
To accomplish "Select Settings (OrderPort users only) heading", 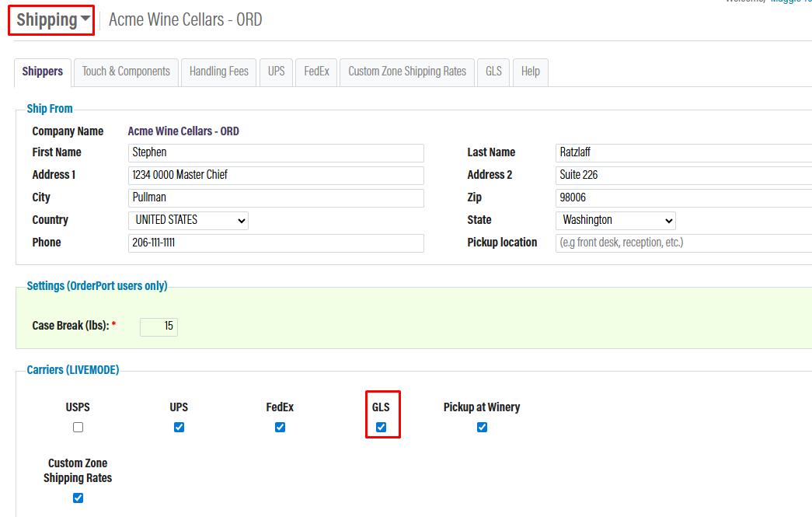I will [x=97, y=286].
